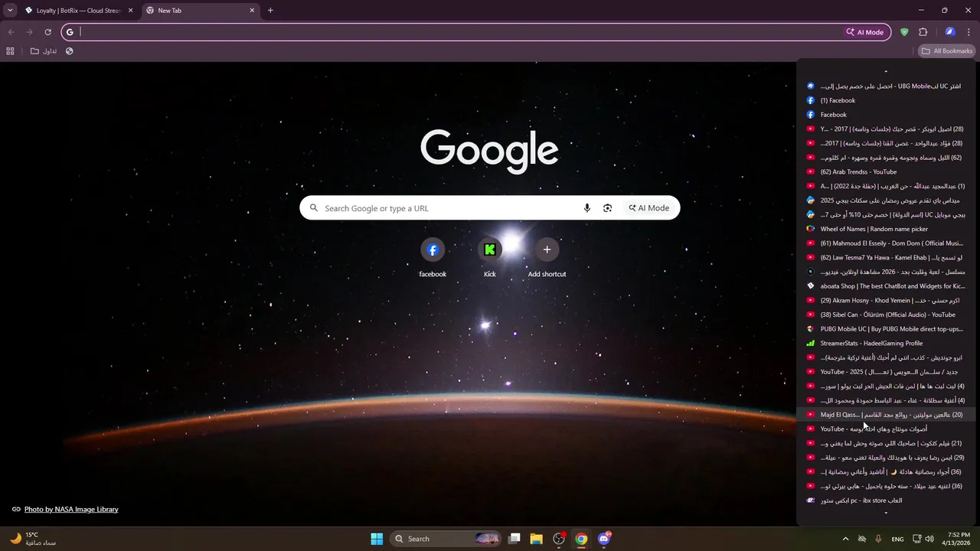Viewport: 980px width, 551px height.
Task: Open the Apps grid in bookmarks bar
Action: pos(10,51)
